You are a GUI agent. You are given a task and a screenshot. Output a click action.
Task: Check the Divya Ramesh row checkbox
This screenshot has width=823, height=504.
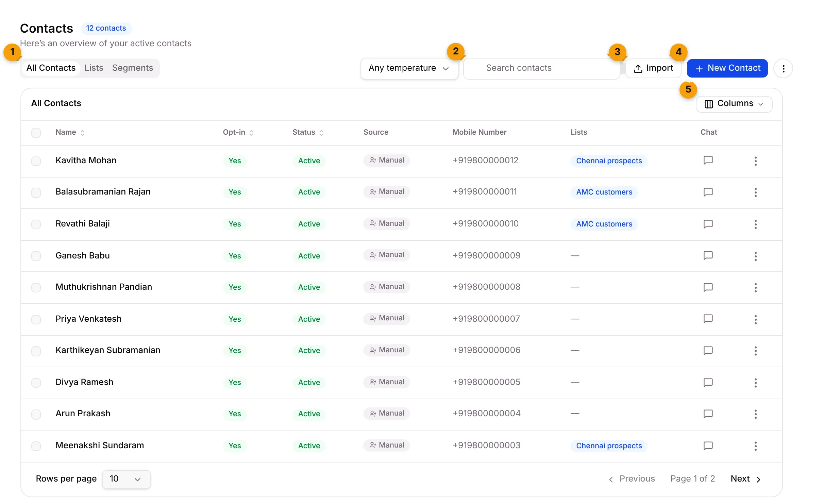point(36,383)
